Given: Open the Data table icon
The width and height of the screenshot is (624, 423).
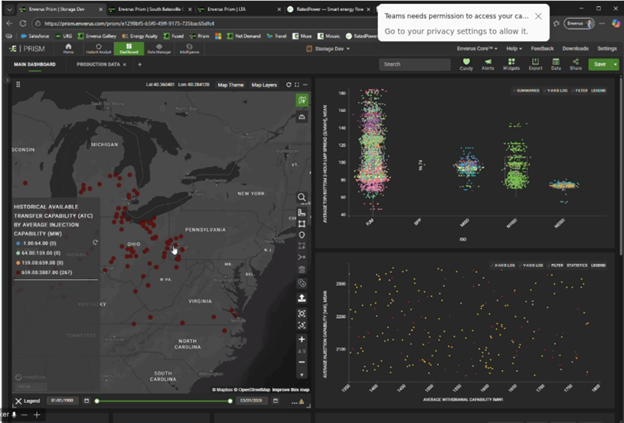Looking at the screenshot, I should click(556, 64).
